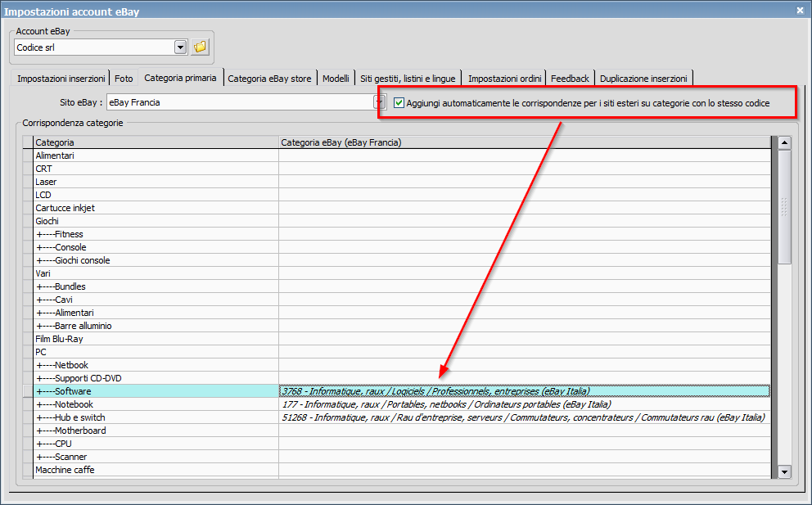This screenshot has height=505, width=812.
Task: Switch to Impostazioni inserzioni tab
Action: (61, 79)
